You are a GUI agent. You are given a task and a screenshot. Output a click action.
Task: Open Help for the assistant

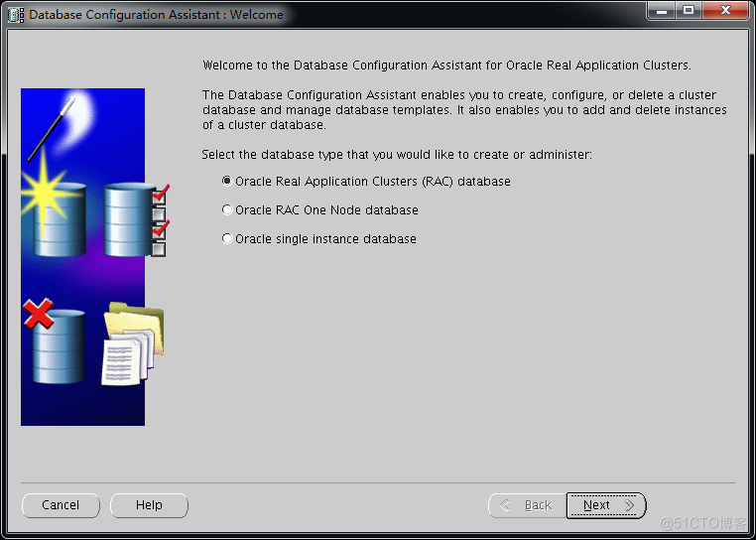[149, 505]
